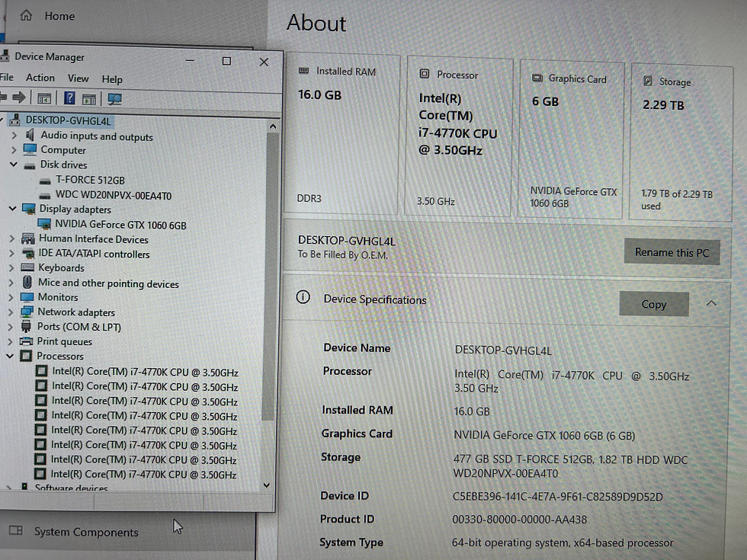Click the Audio inputs and outputs speaker icon

click(x=28, y=136)
